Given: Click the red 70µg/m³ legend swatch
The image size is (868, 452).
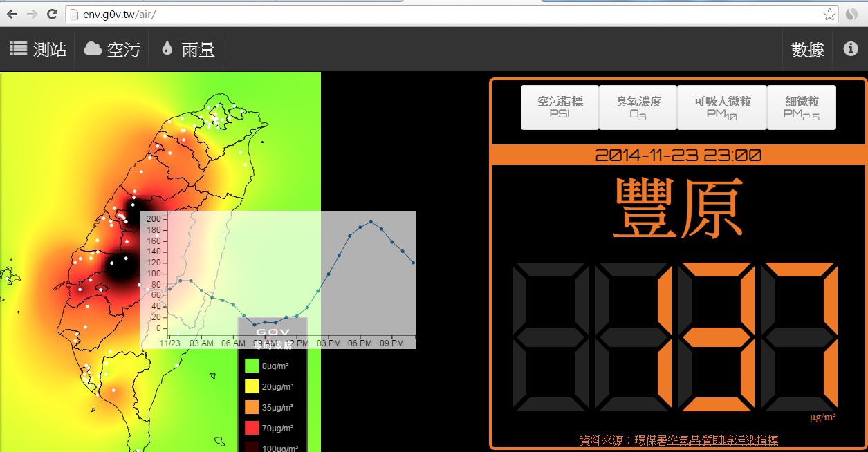Looking at the screenshot, I should pyautogui.click(x=252, y=428).
